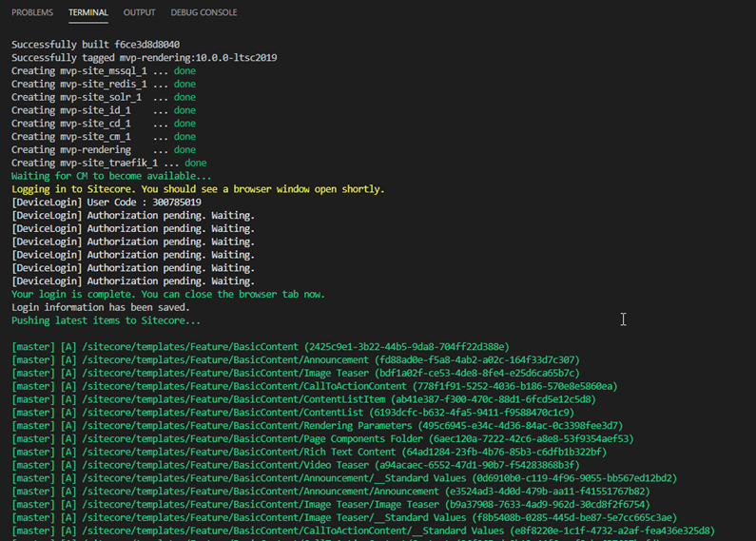
Task: Click the 'Creating mvp-site_traefik_1' line
Action: click(109, 163)
